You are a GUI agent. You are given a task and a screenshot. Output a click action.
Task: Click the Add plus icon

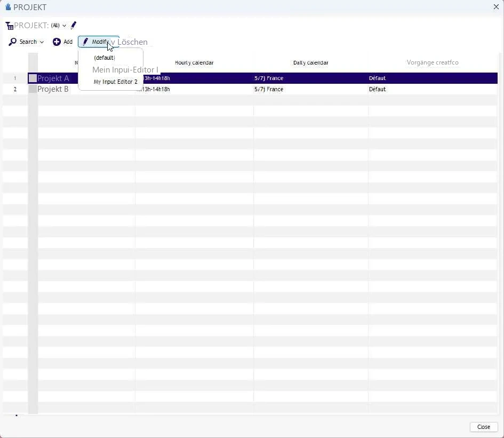point(57,42)
